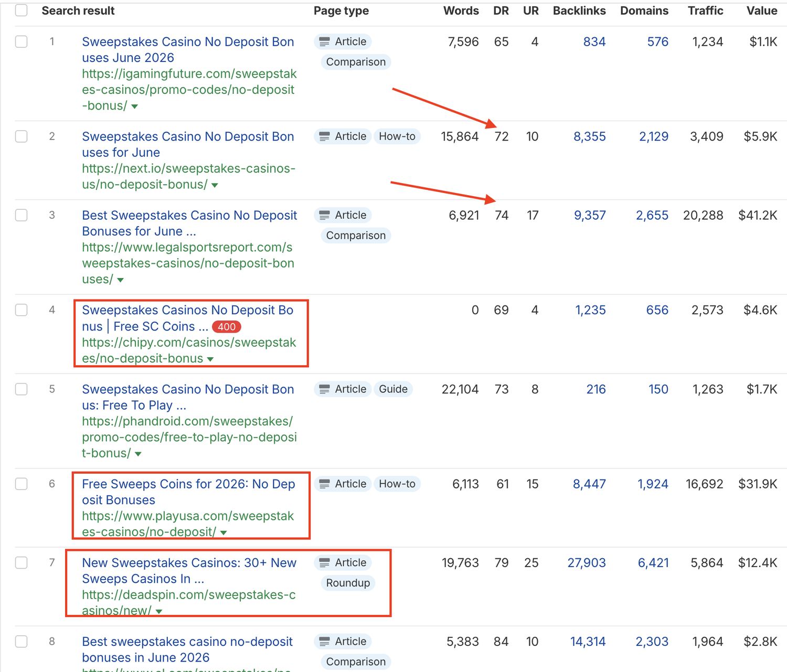Open the chipy.com URL dropdown arrow
Image resolution: width=787 pixels, height=672 pixels.
pyautogui.click(x=210, y=359)
